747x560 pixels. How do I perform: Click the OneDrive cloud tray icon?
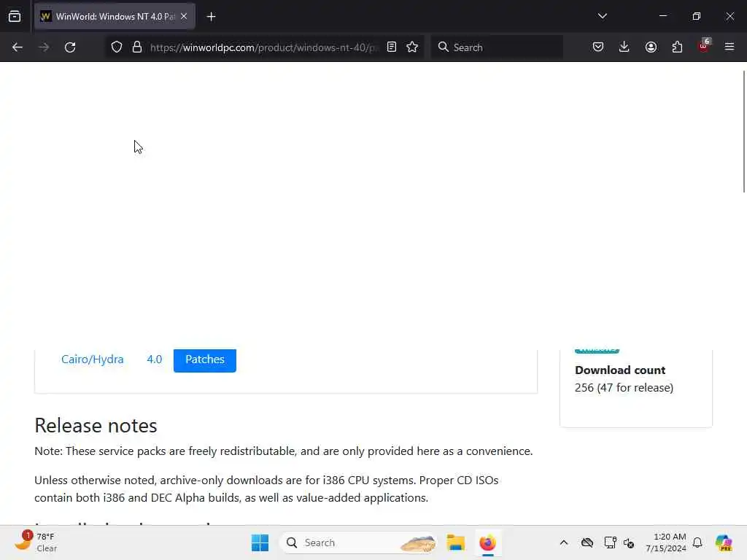(587, 542)
